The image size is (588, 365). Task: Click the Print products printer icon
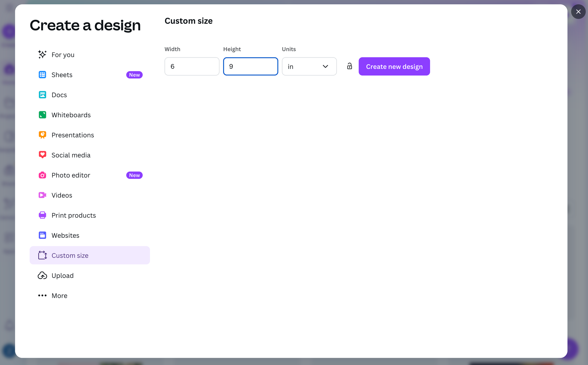(x=42, y=215)
